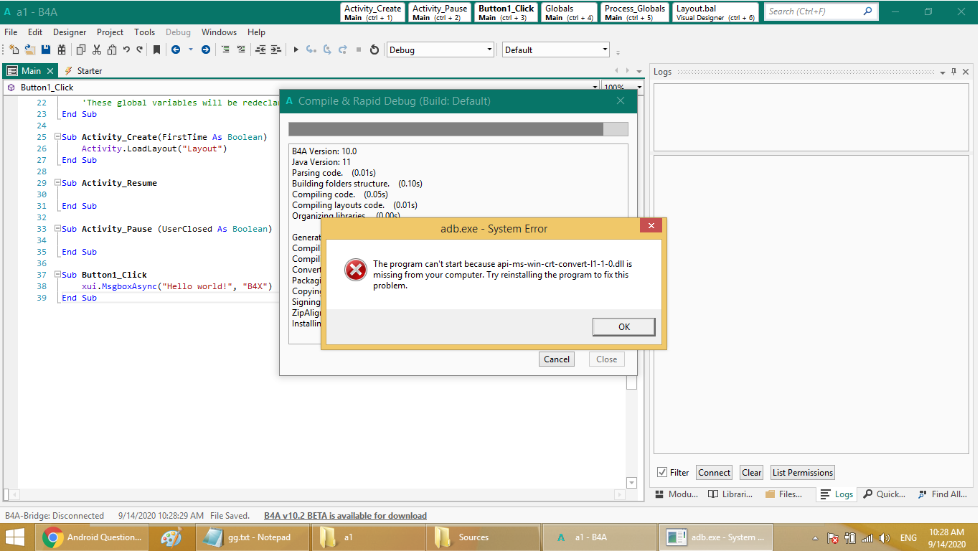
Task: Toggle a bookmark with the bookmark icon
Action: coord(156,50)
